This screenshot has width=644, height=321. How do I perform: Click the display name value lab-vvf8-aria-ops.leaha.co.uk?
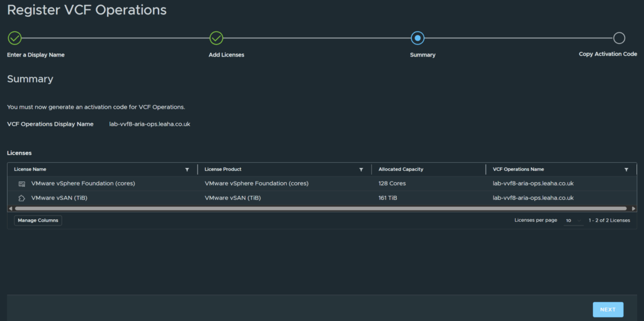[150, 124]
